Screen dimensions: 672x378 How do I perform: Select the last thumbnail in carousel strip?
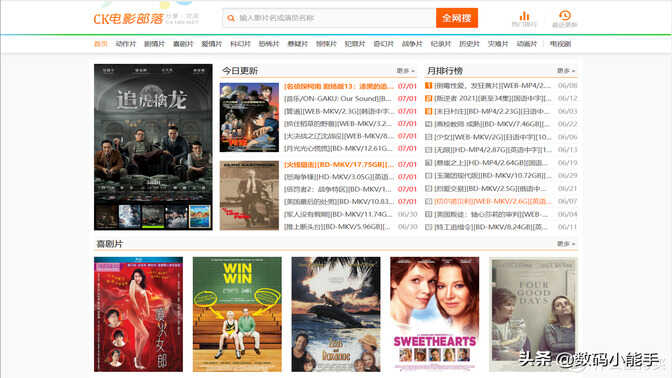tap(200, 216)
